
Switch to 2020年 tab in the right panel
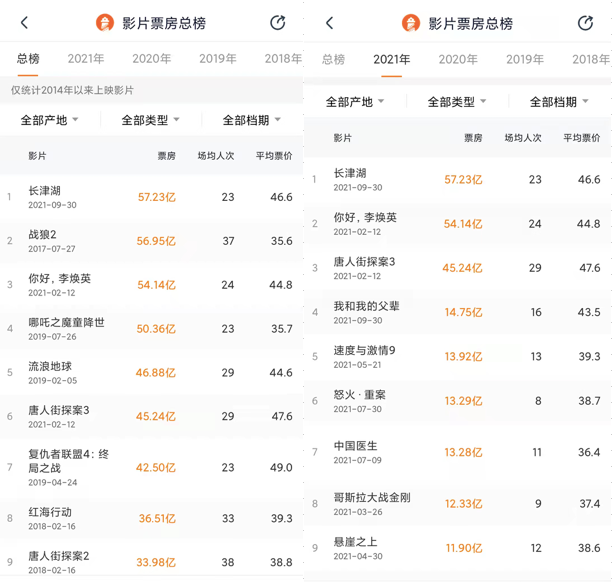click(x=458, y=59)
